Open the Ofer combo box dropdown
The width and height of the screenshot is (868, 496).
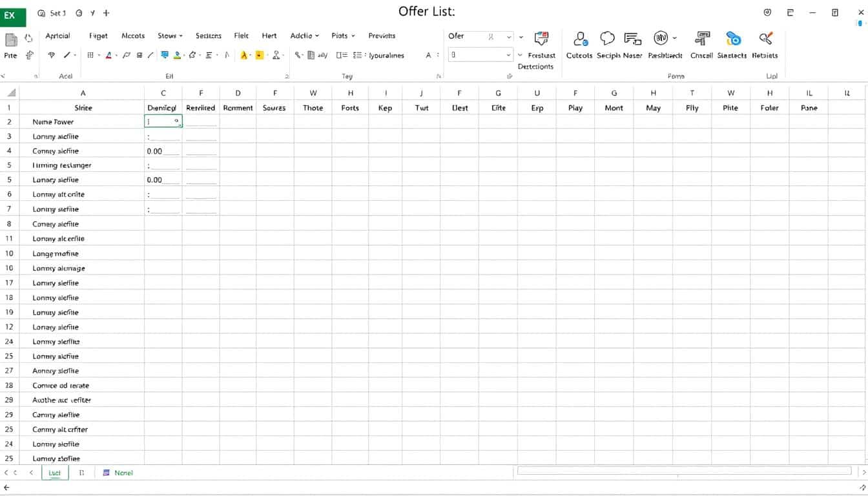509,37
